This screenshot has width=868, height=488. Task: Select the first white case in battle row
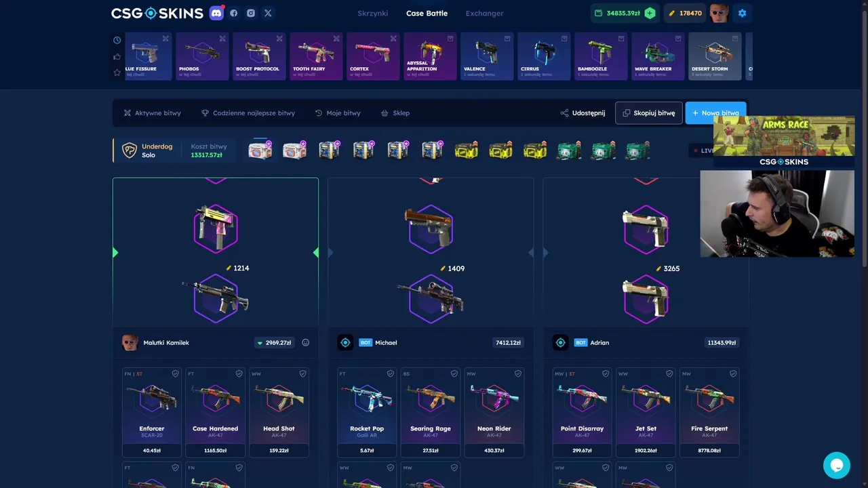pos(260,150)
